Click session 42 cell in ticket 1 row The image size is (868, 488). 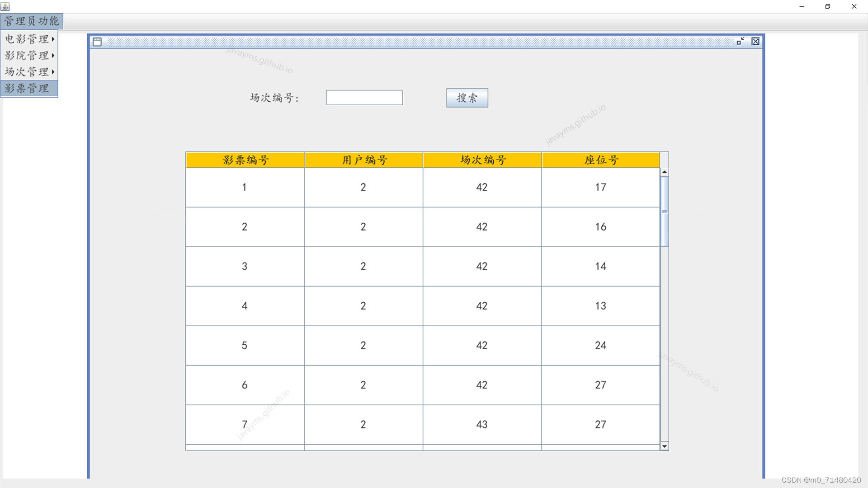point(482,188)
